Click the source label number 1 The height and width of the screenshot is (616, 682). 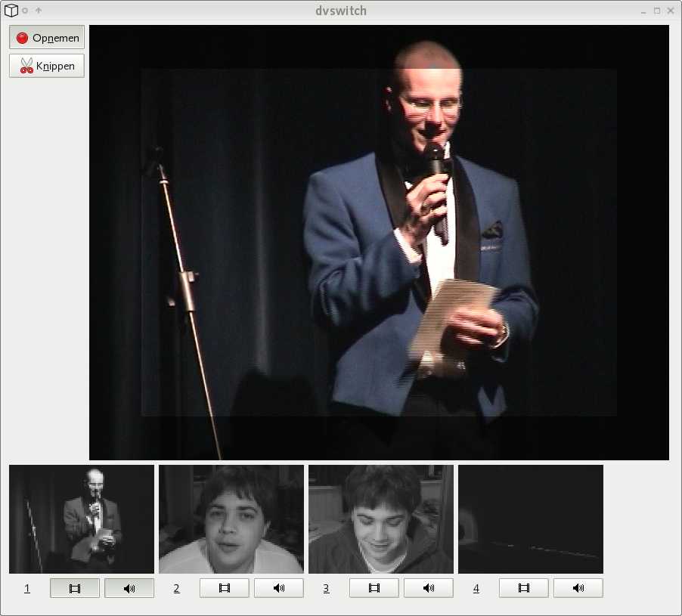click(27, 589)
